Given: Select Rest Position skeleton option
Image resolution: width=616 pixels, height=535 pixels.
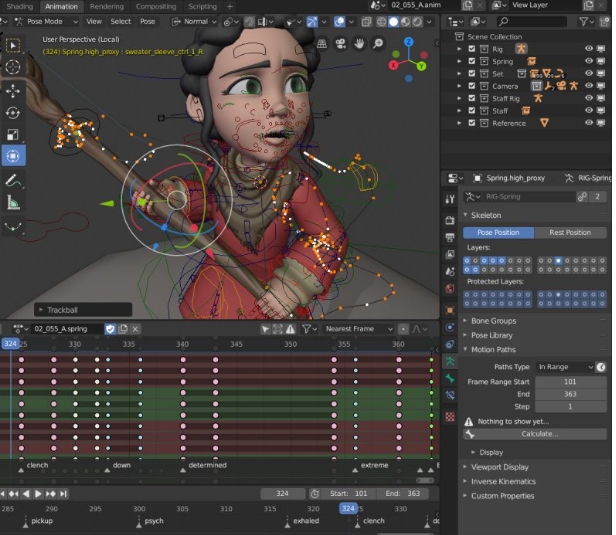Looking at the screenshot, I should [570, 233].
